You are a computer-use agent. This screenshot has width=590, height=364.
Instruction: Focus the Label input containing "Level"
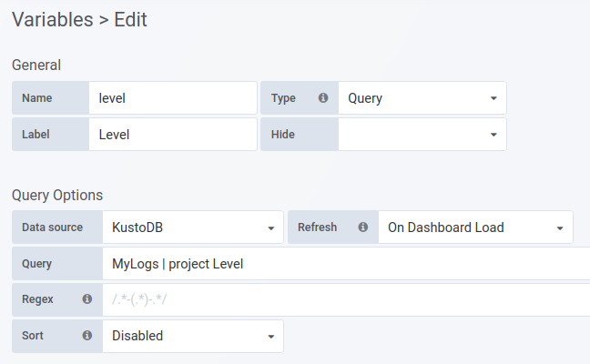173,135
